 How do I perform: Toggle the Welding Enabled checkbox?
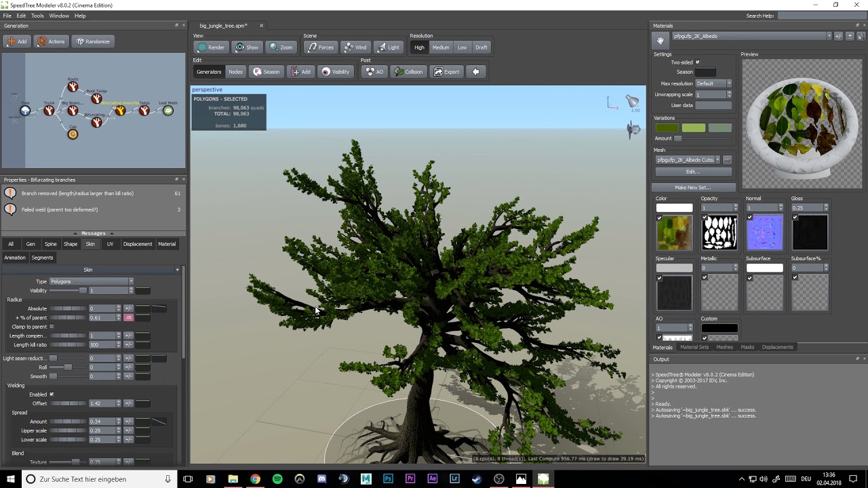(52, 394)
